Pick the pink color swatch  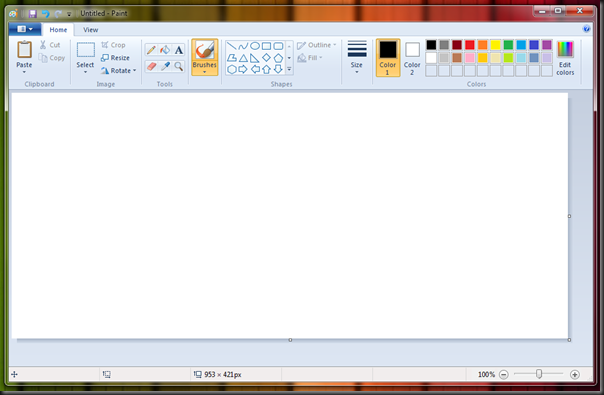[x=470, y=58]
